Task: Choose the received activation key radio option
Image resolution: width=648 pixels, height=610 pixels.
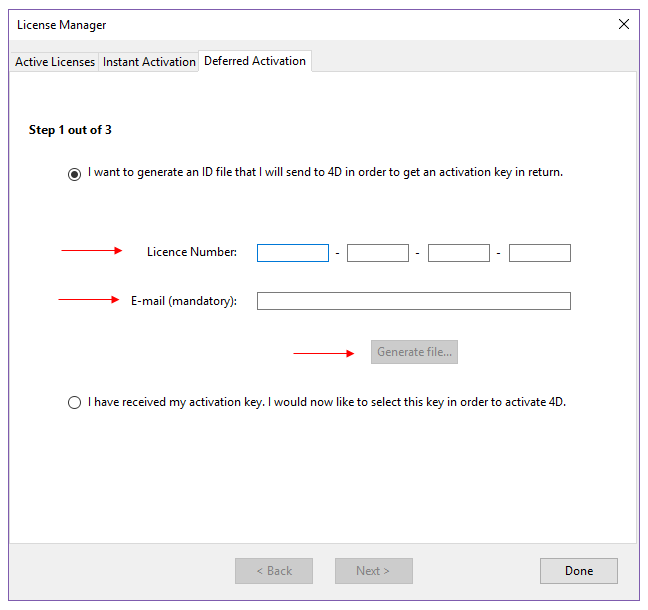Action: point(75,403)
